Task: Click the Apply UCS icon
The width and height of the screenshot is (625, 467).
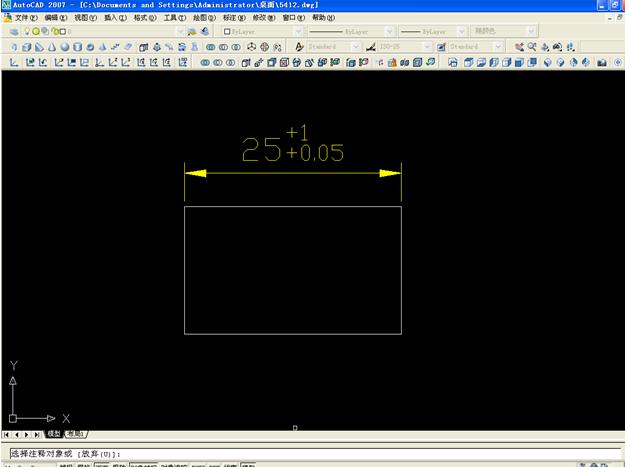Action: [183, 62]
